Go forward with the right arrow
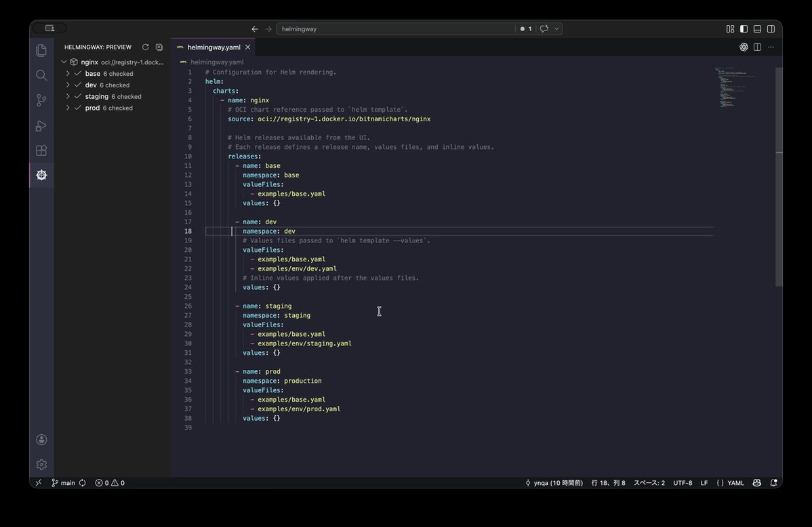Screen dimensions: 812x527 pyautogui.click(x=268, y=29)
